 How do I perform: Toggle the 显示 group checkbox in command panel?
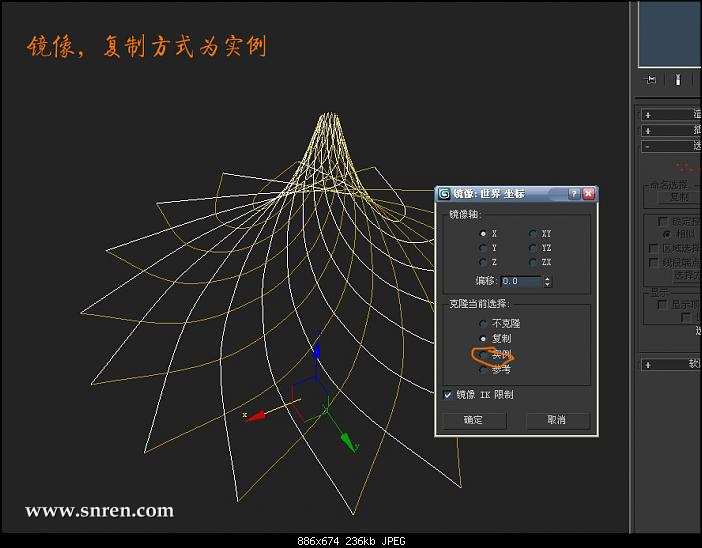pyautogui.click(x=662, y=304)
